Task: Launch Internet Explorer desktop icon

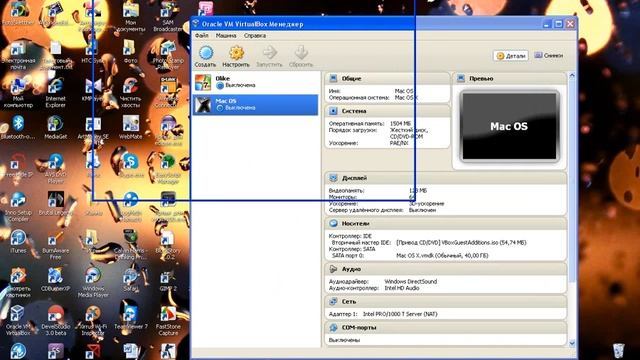Action: point(55,93)
